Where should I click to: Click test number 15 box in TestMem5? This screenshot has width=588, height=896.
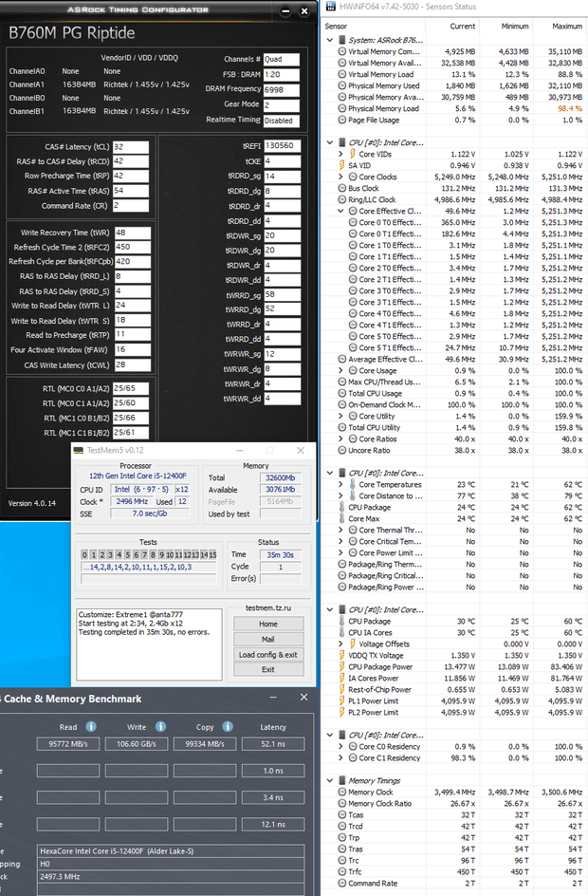212,554
